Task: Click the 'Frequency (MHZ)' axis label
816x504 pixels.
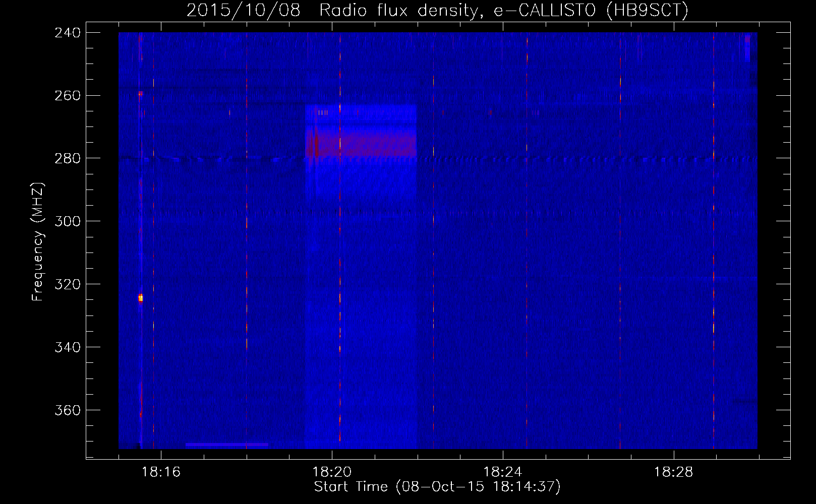Action: [x=38, y=242]
